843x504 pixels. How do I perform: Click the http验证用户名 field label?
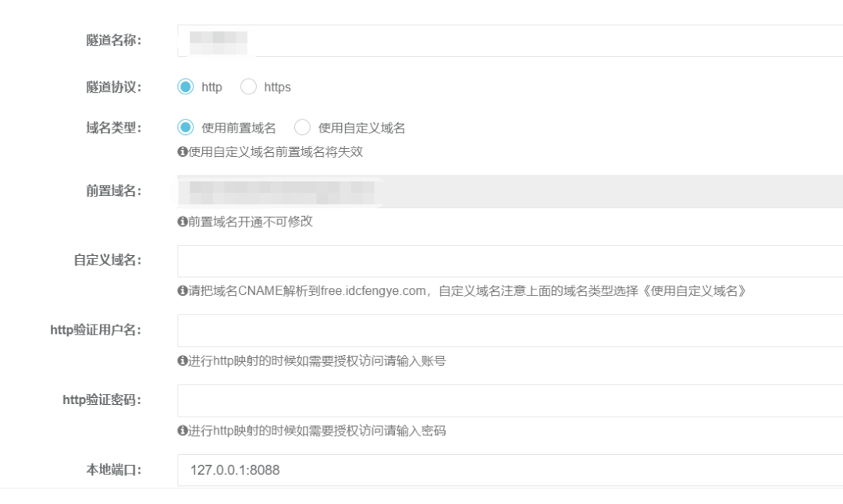point(96,331)
